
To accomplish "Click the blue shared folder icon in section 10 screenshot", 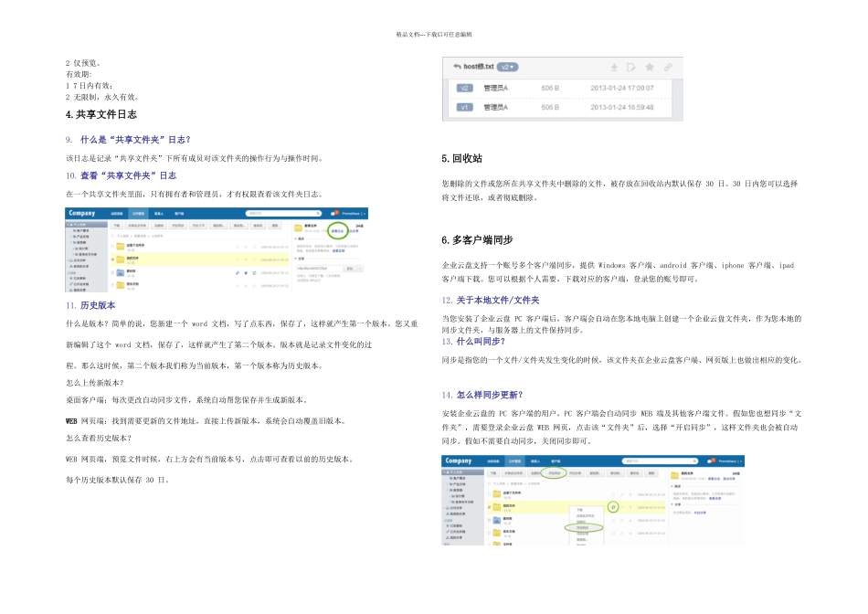I will pyautogui.click(x=121, y=272).
